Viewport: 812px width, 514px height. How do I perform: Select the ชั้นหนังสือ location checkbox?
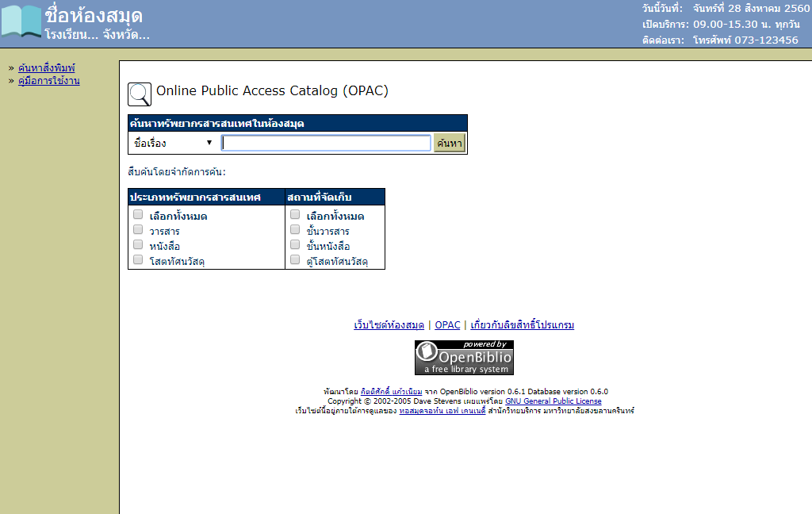(295, 244)
